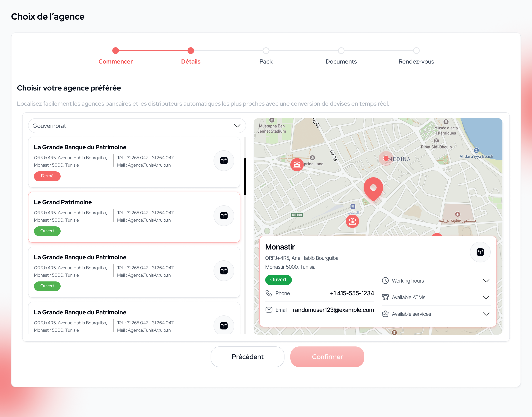
Task: Click directions icon on Le Grand Patrimoine card
Action: [224, 216]
